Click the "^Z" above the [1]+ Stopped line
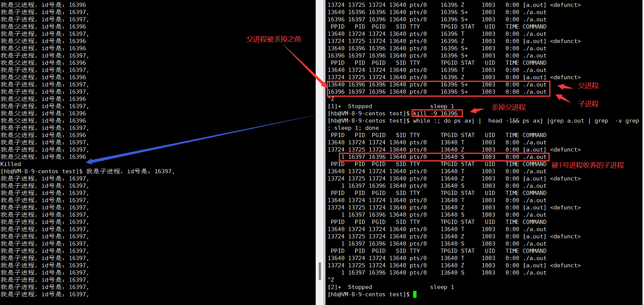644x305 pixels. 331,99
